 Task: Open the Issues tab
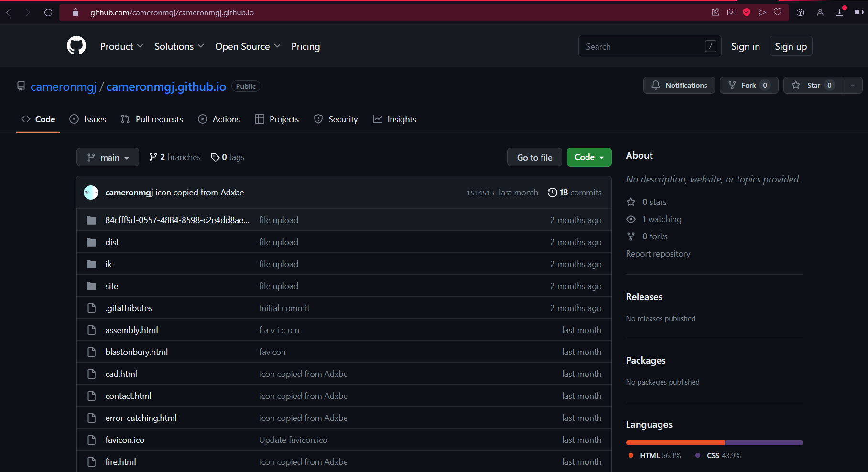[88, 119]
